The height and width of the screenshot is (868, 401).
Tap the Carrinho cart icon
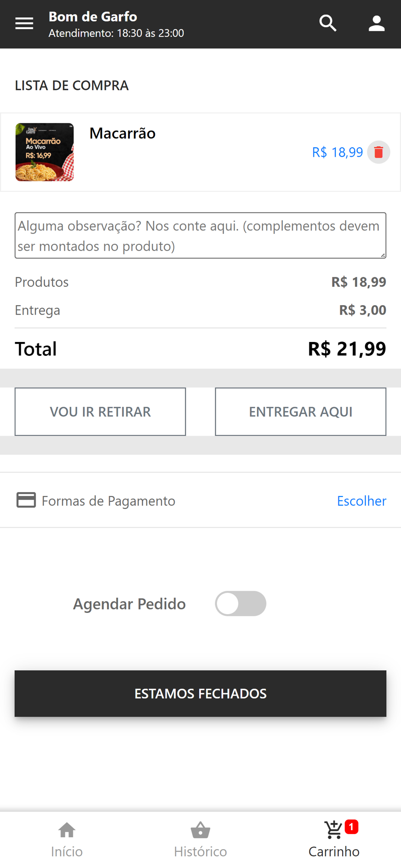[333, 830]
